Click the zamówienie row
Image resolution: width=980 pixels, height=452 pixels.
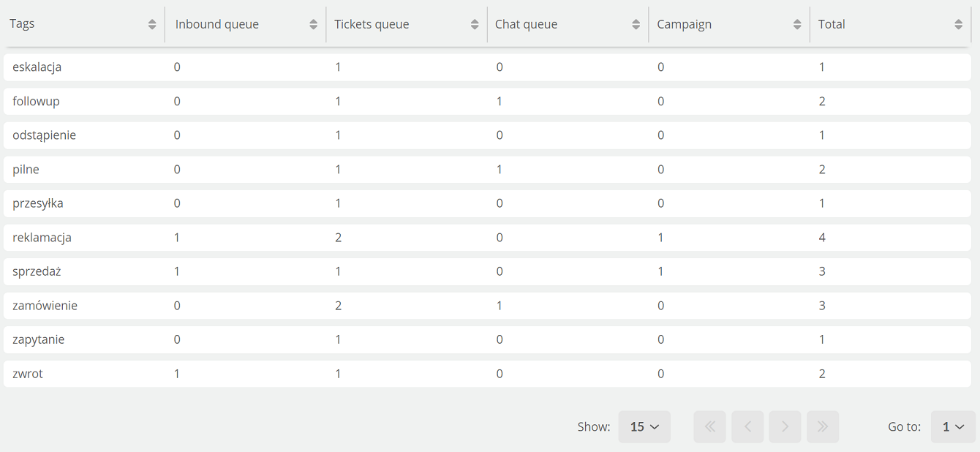point(487,306)
